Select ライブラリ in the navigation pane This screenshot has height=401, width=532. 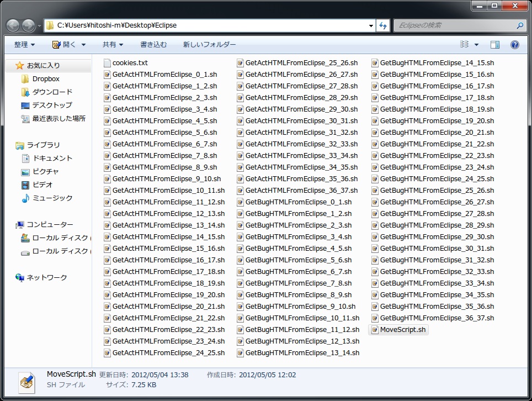[x=44, y=145]
